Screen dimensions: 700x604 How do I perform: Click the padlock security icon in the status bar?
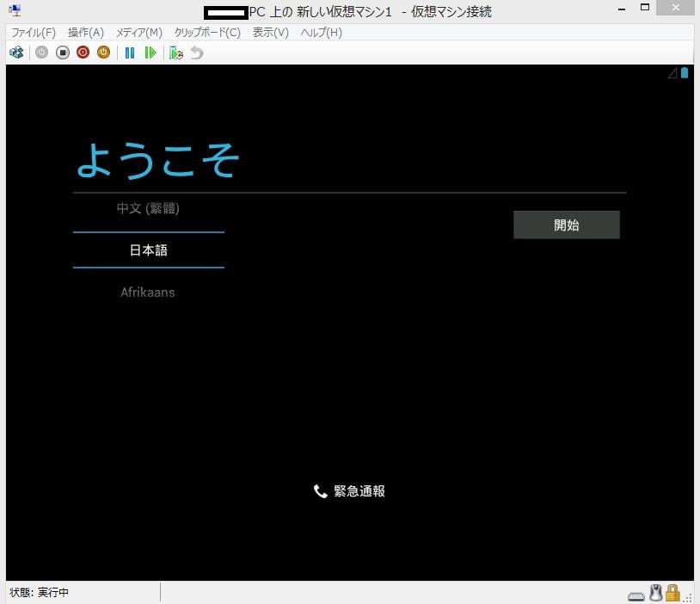[x=672, y=593]
